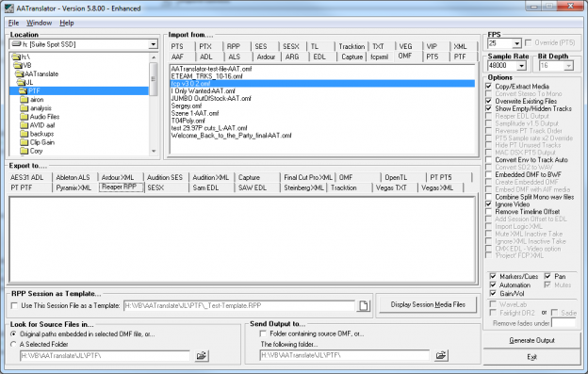This screenshot has height=374, width=588.
Task: Click the template file browse icon
Action: click(x=364, y=306)
